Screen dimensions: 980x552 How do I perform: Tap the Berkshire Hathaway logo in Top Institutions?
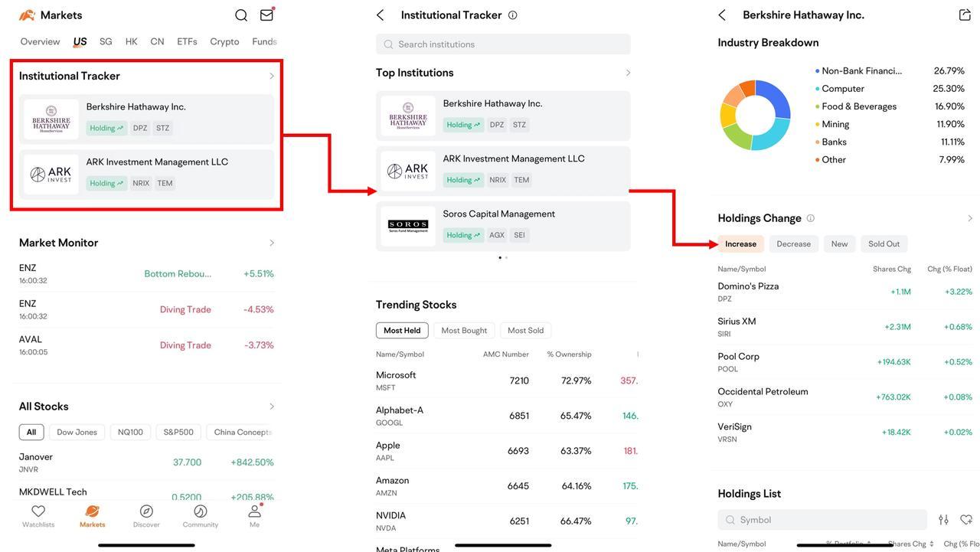408,116
